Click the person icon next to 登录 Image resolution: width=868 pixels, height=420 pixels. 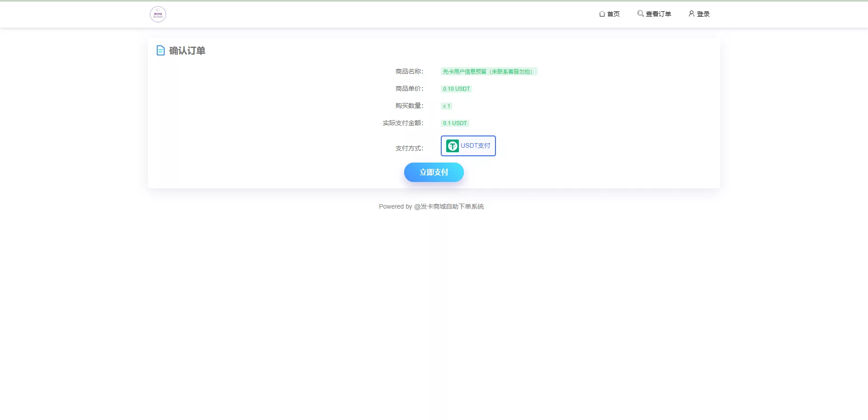click(691, 14)
